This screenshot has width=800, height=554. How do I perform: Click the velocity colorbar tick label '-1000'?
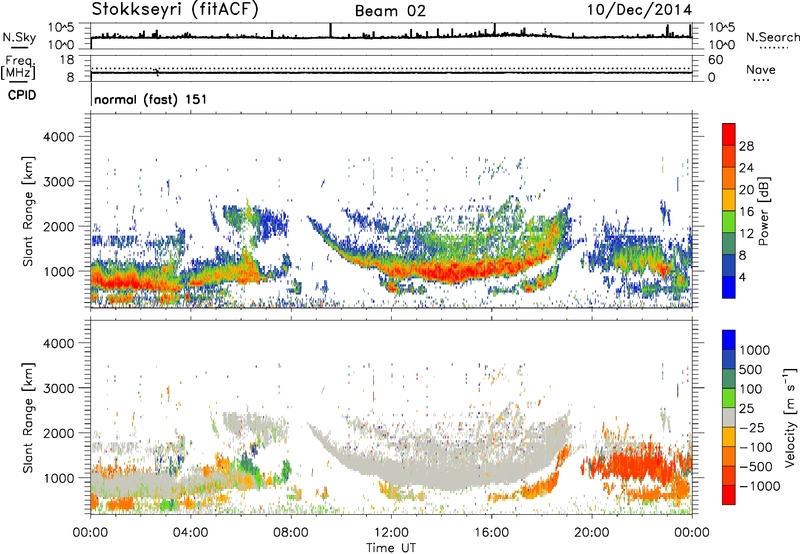point(760,486)
